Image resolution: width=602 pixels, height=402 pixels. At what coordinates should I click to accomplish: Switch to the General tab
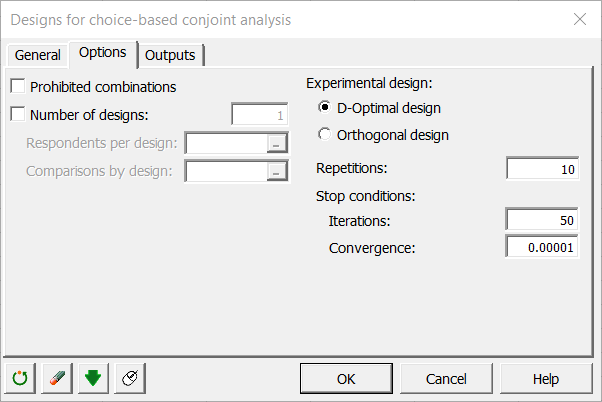38,55
